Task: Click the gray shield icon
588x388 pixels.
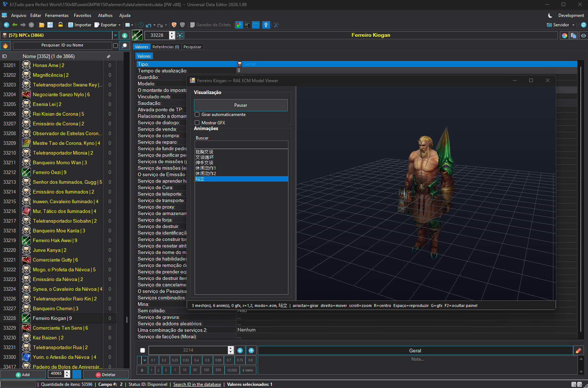Action: coord(182,25)
